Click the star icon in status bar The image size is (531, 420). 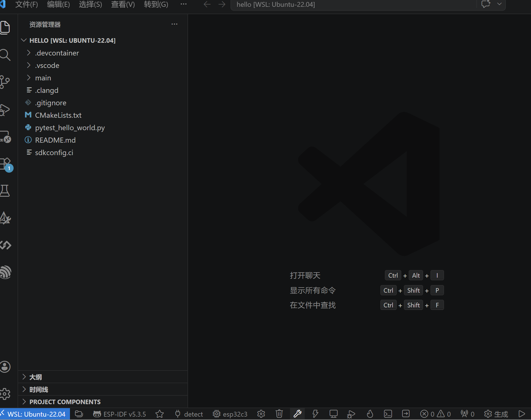[160, 414]
